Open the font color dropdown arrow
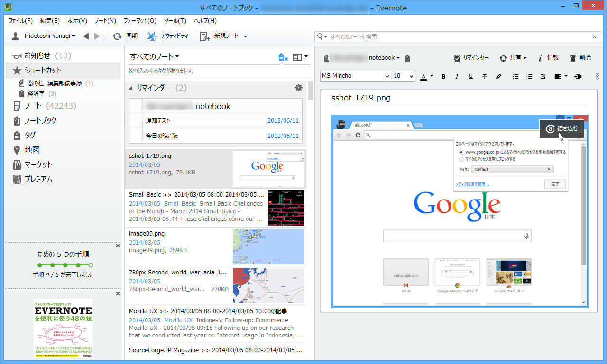This screenshot has width=607, height=364. point(432,76)
